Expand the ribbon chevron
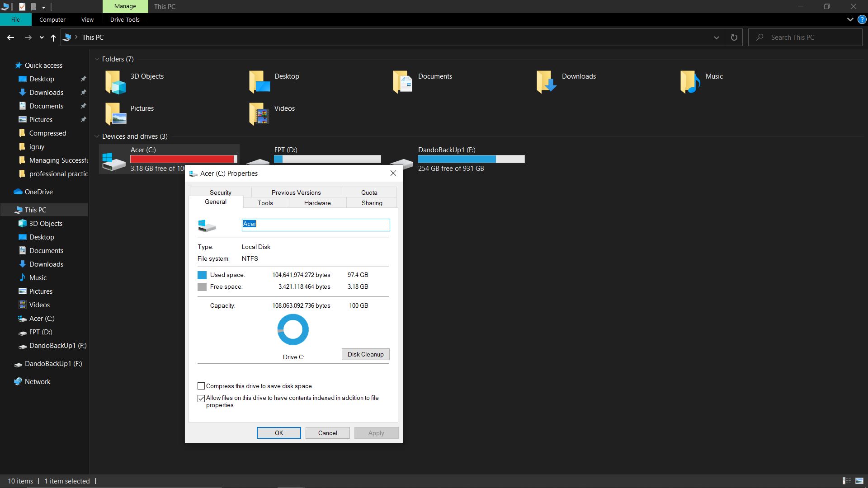Screen dimensions: 868x488 (x=850, y=20)
